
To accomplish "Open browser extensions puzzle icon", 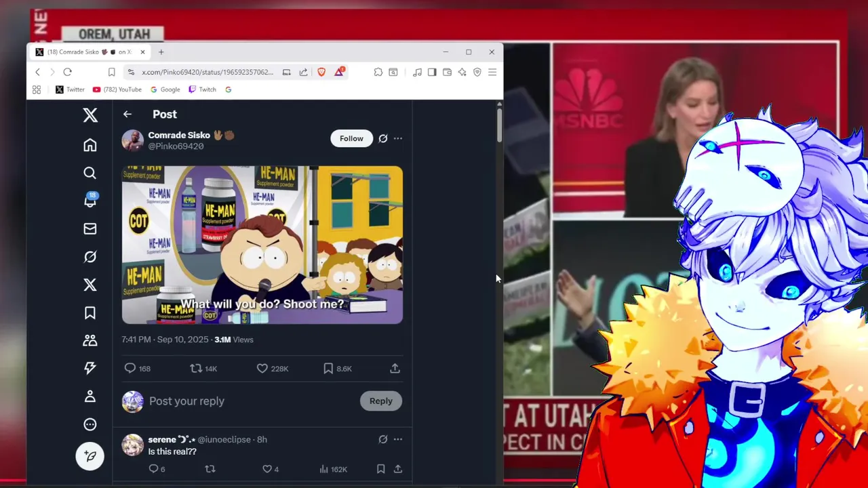I will point(378,72).
